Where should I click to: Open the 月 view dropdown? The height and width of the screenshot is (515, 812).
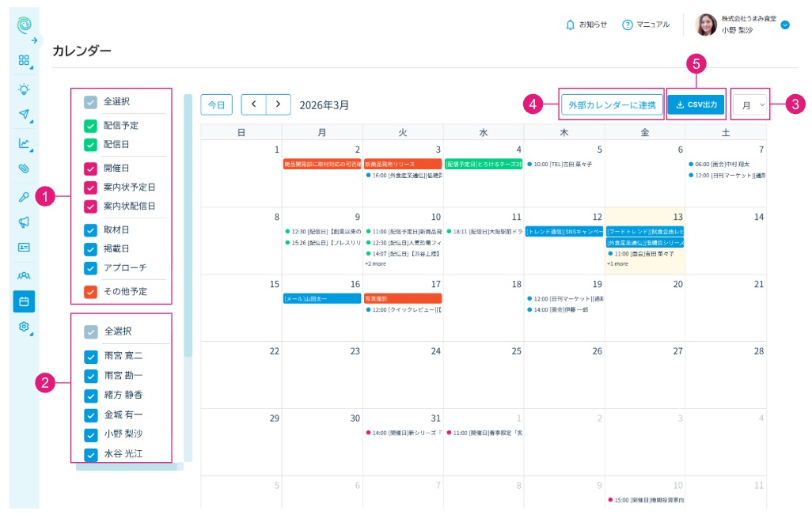751,104
